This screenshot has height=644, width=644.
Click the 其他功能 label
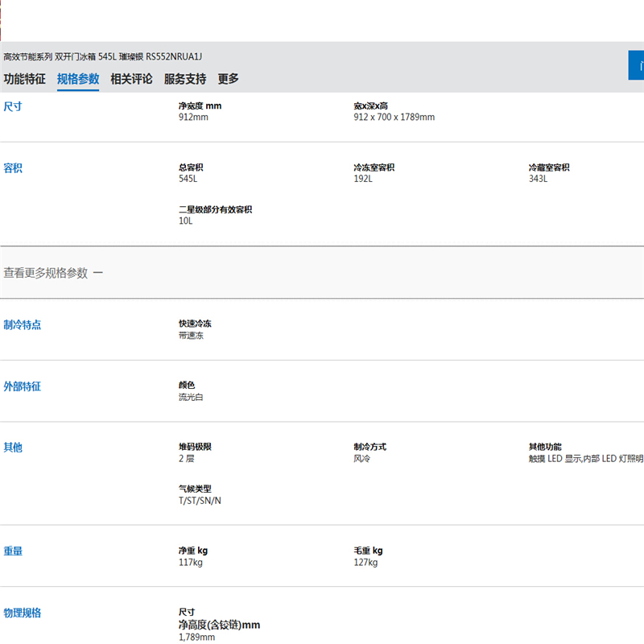pos(545,447)
